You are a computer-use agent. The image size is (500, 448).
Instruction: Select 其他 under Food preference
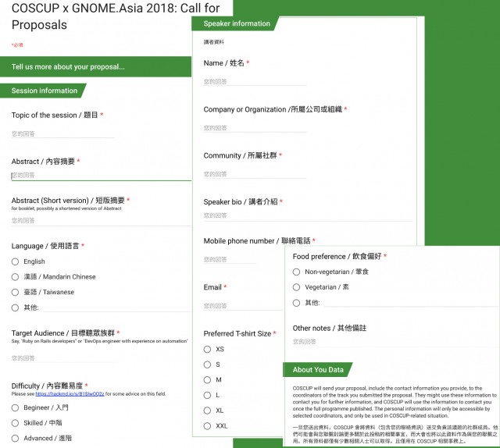[x=296, y=303]
